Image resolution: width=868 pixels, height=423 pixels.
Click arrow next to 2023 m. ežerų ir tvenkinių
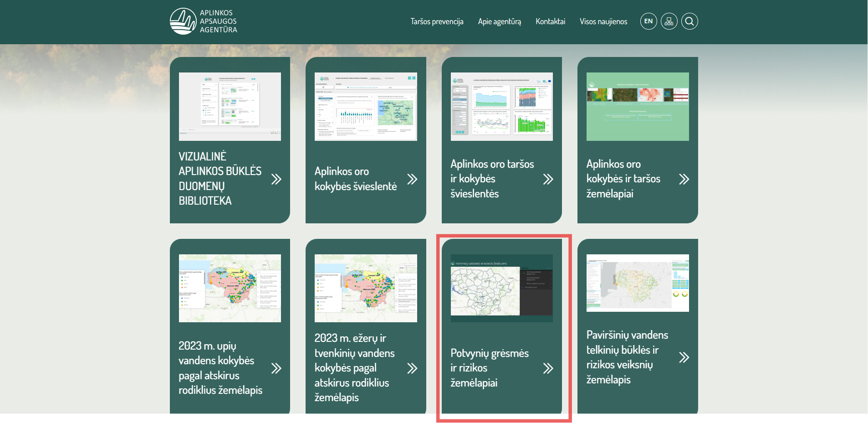click(412, 368)
